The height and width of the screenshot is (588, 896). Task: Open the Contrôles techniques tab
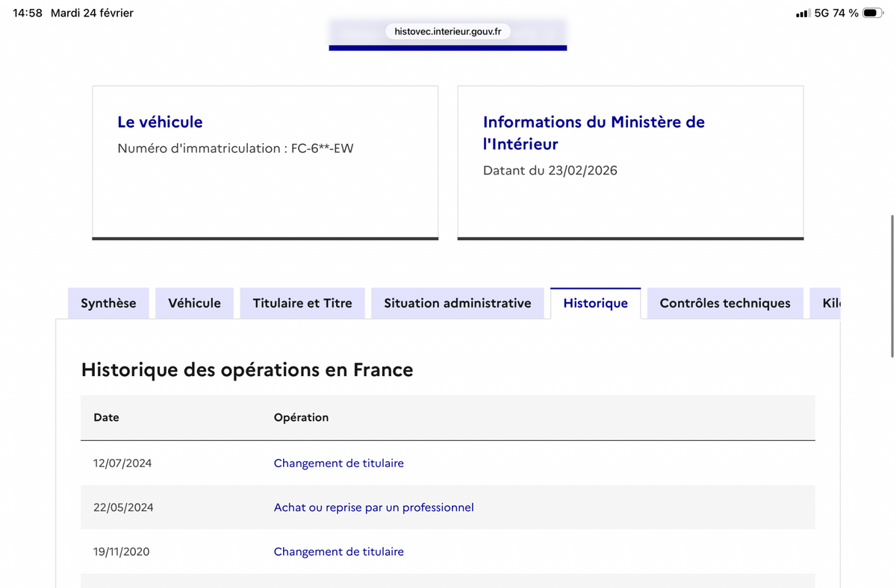[725, 303]
